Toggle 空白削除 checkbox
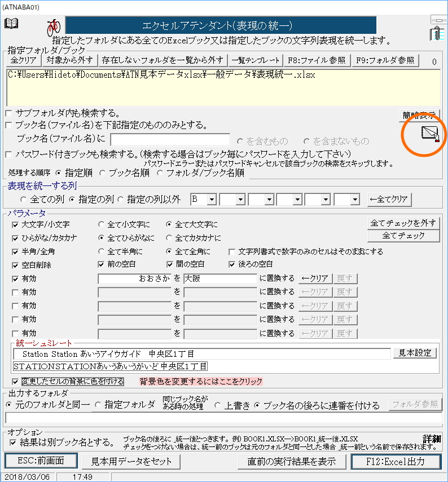Viewport: 448px width, 482px height. [x=15, y=266]
